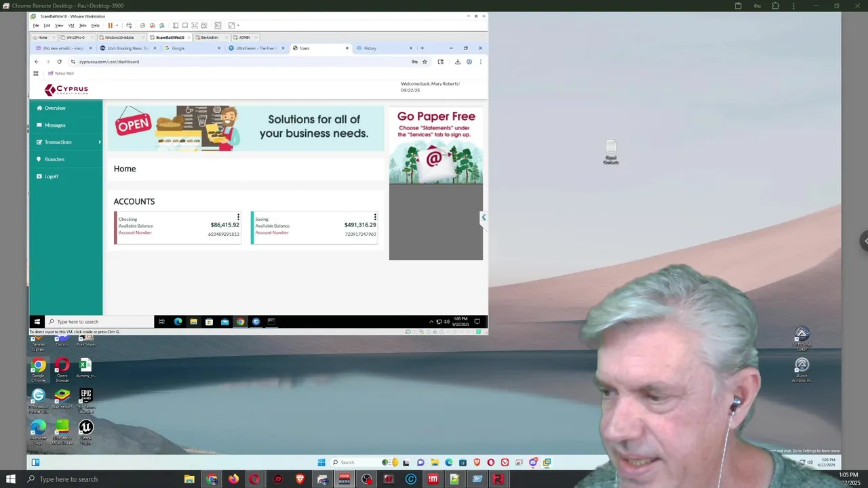Open a new Chrome tab
868x488 pixels.
(x=422, y=48)
